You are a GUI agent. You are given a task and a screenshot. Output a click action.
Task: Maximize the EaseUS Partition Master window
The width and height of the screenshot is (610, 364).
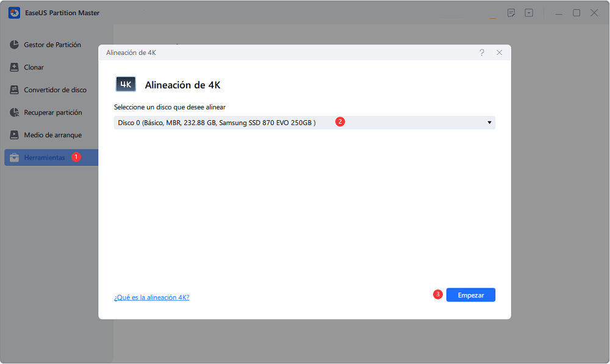pos(576,13)
